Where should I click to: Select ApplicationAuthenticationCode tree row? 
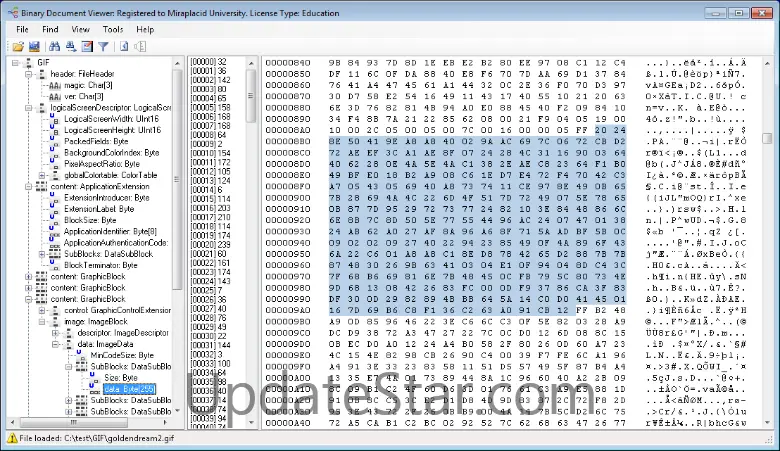pyautogui.click(x=116, y=243)
